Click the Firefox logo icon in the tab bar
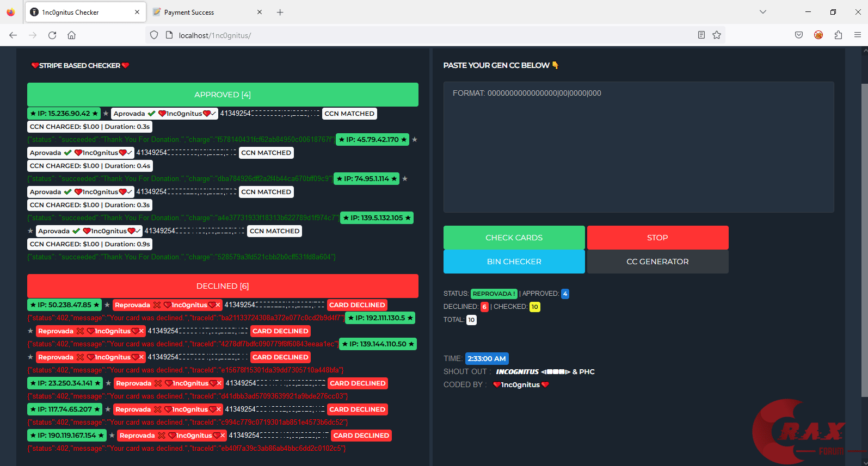The height and width of the screenshot is (466, 868). point(11,12)
